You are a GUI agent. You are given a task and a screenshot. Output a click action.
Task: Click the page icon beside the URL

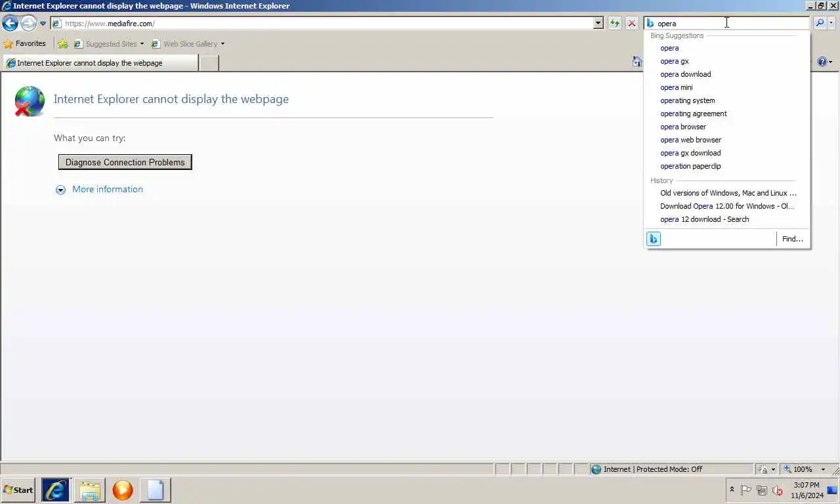coord(57,24)
